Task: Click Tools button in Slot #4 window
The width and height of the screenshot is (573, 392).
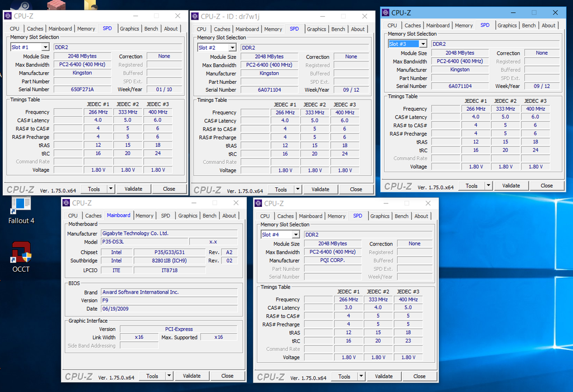Action: [x=344, y=376]
